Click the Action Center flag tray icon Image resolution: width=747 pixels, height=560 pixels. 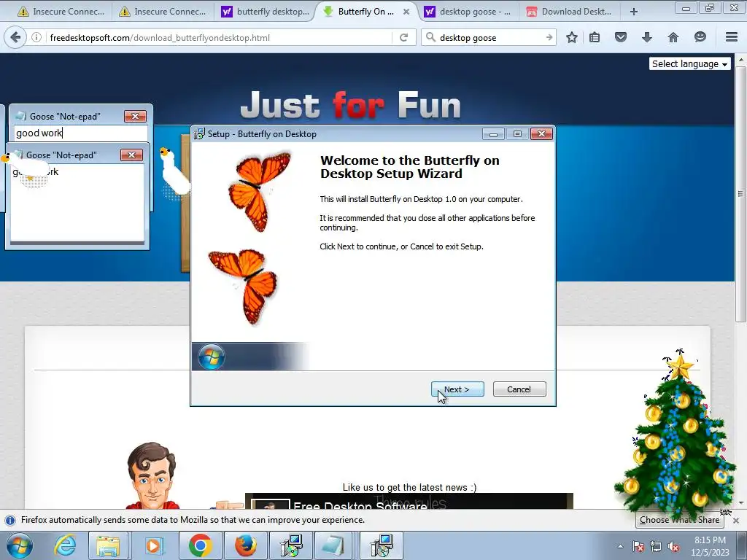point(638,547)
